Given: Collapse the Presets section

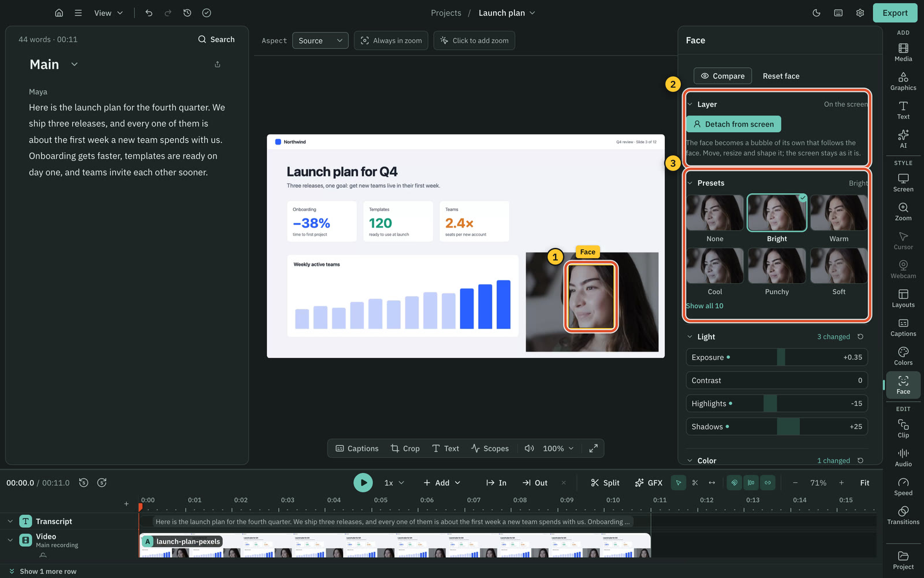Looking at the screenshot, I should [x=690, y=183].
